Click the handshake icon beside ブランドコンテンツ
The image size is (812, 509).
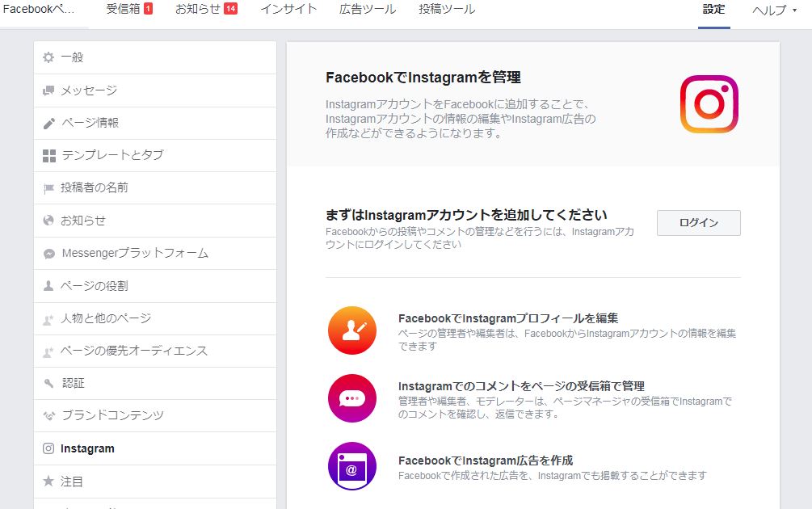[x=49, y=416]
